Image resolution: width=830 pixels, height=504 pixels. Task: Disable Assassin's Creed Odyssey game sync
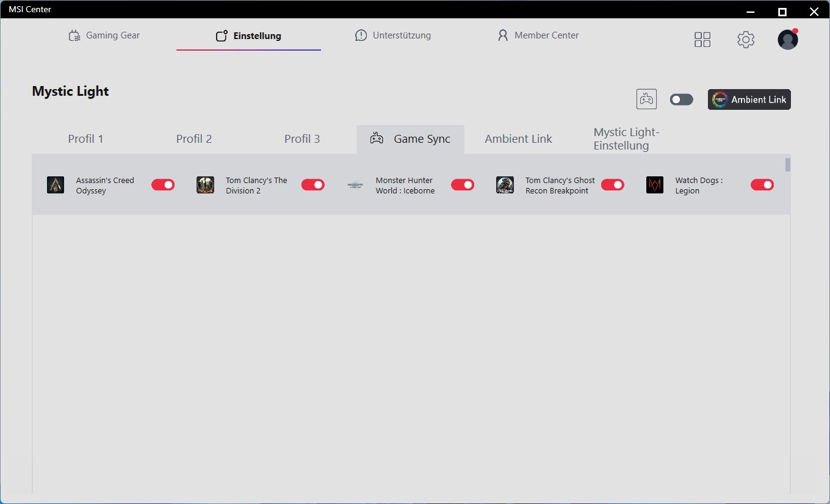click(163, 185)
